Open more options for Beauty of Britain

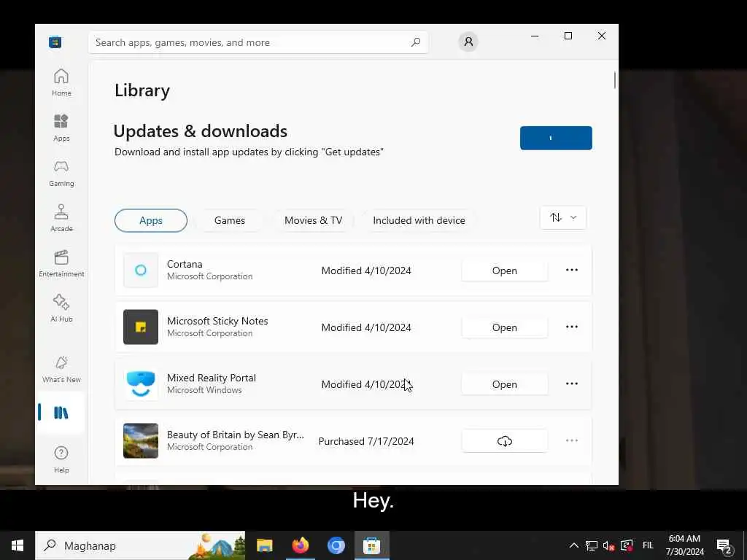click(572, 440)
